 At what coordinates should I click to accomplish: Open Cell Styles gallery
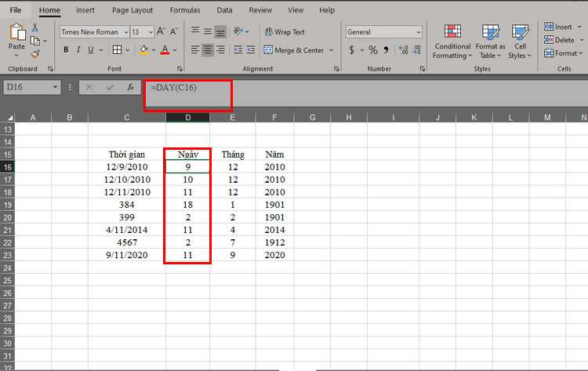coord(520,42)
